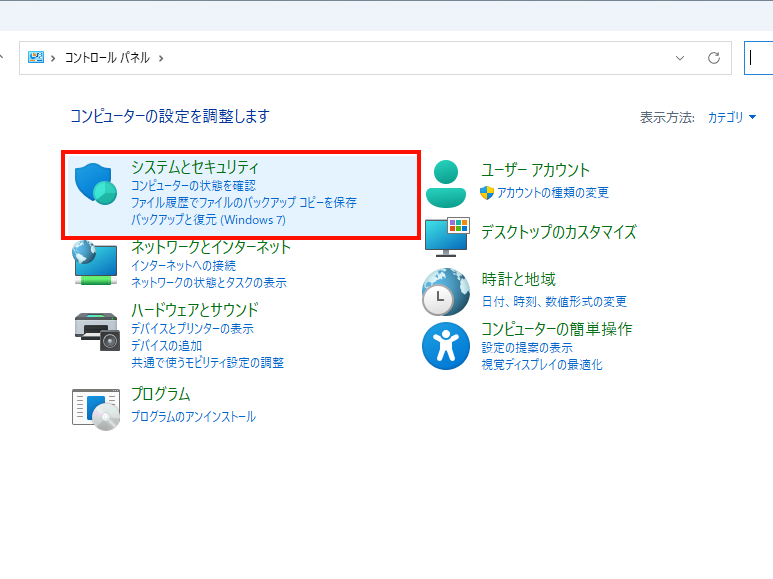Viewport: 773px width, 579px height.
Task: Open デバイスとプリンターの表示 link
Action: coord(192,328)
